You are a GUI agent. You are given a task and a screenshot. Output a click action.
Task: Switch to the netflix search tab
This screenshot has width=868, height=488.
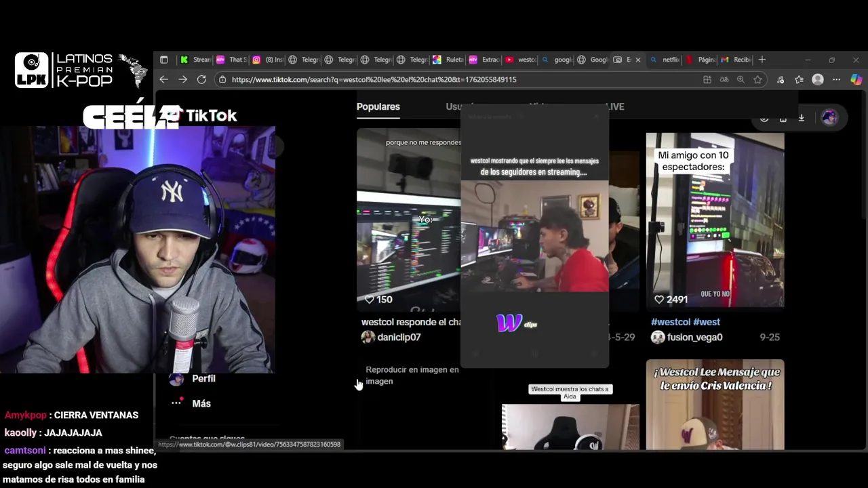(x=665, y=60)
